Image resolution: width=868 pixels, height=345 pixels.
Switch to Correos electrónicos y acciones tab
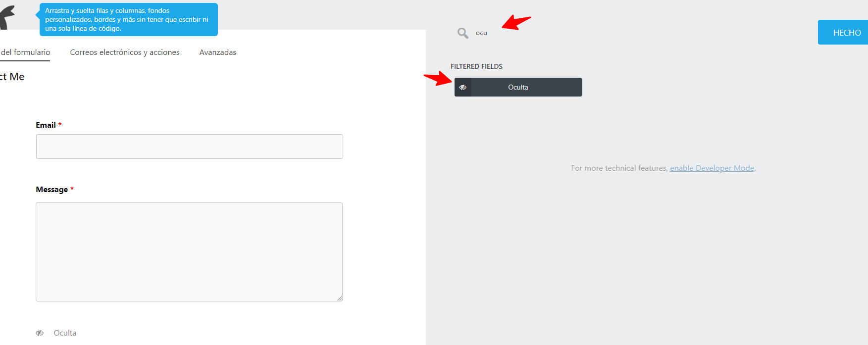pos(125,52)
